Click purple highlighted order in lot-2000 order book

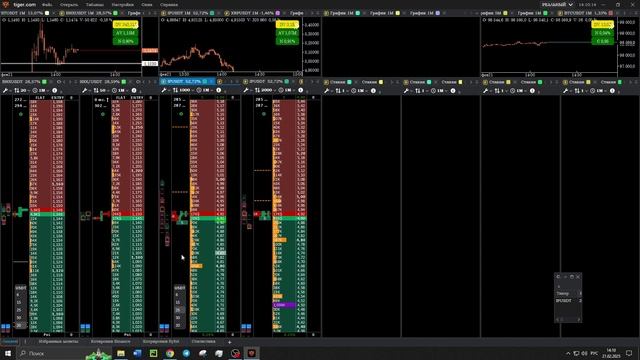283,305
